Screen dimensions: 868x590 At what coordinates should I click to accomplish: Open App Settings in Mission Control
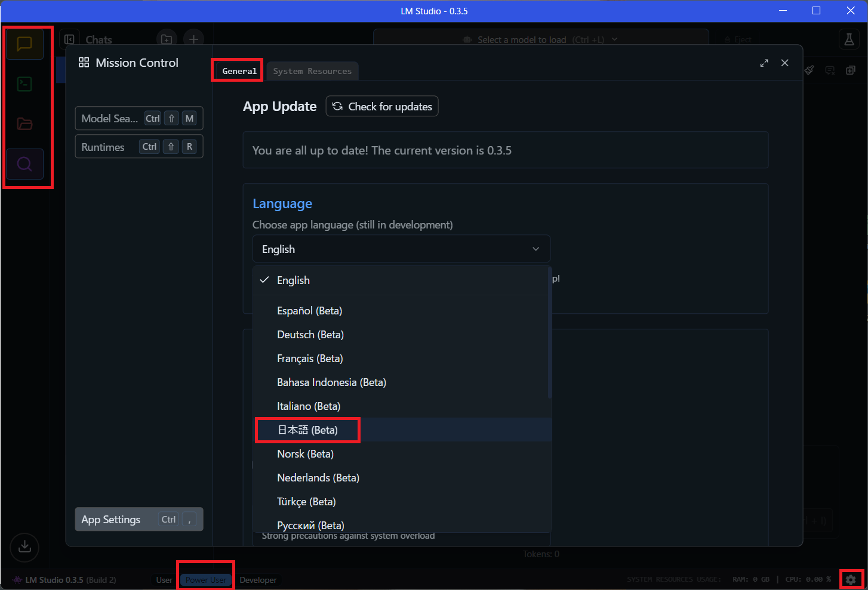(139, 520)
